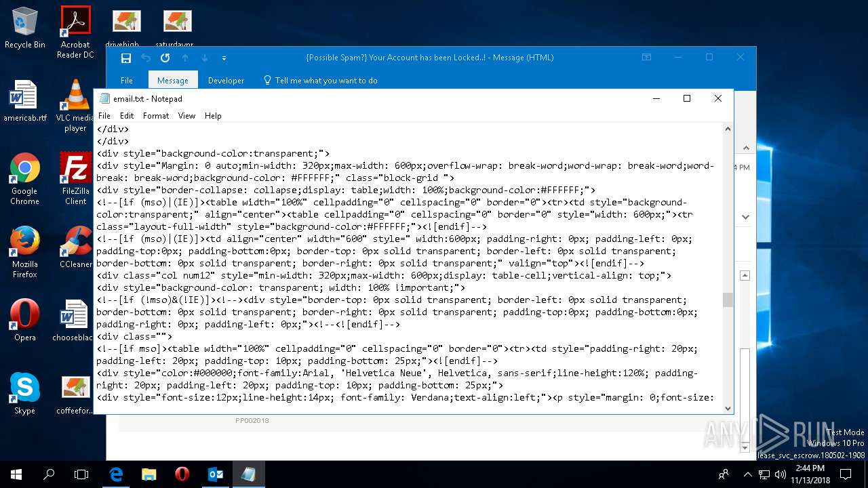Collapse the Outlook ribbon with up chevron
This screenshot has height=488, width=868.
(745, 147)
